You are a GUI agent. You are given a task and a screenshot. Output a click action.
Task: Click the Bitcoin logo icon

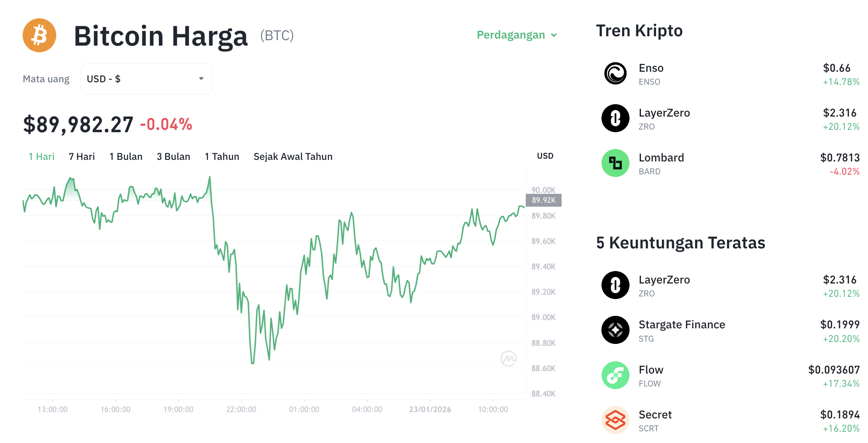pos(39,35)
